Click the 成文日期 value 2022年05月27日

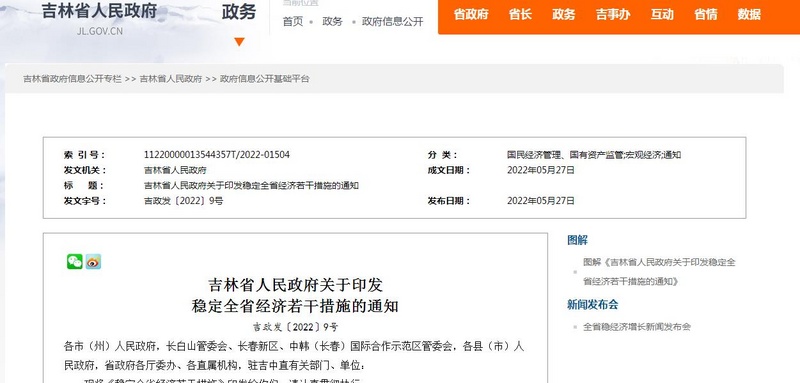541,170
